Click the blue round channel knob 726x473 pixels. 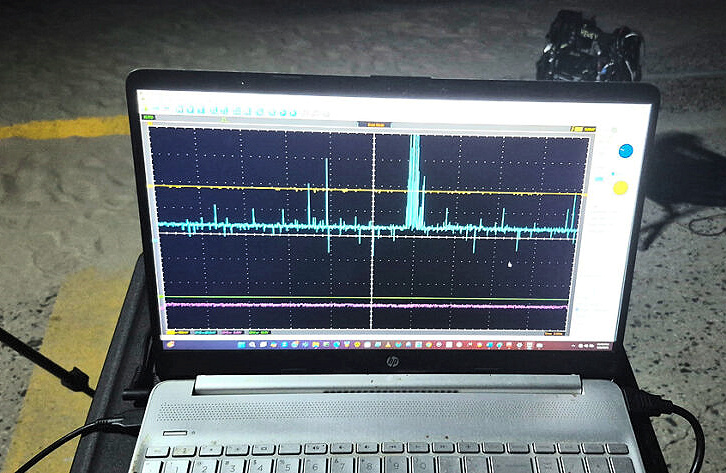(x=625, y=151)
